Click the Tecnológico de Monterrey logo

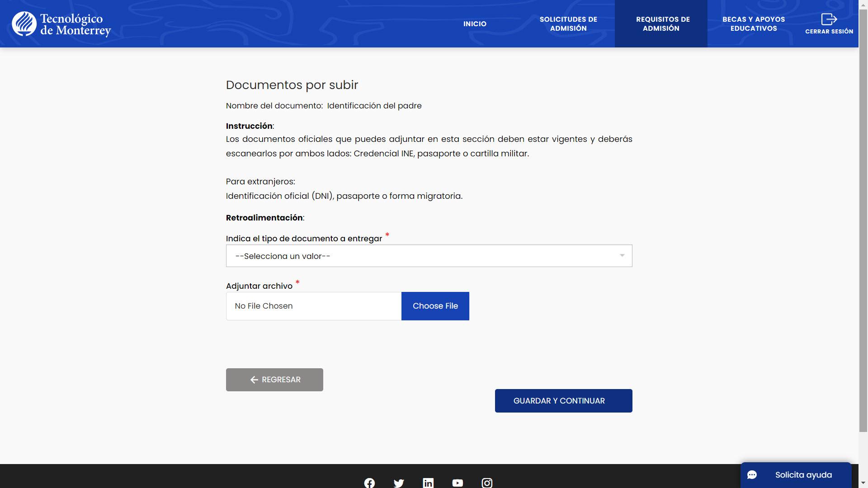pos(61,24)
